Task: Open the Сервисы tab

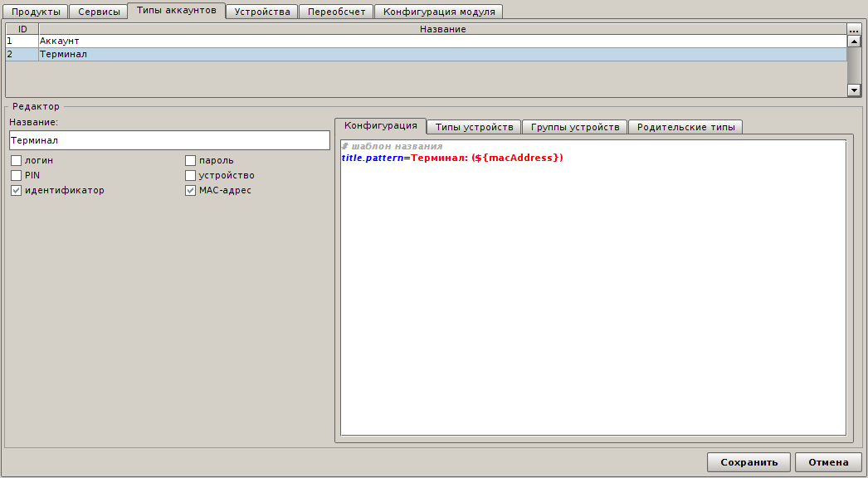Action: (99, 12)
